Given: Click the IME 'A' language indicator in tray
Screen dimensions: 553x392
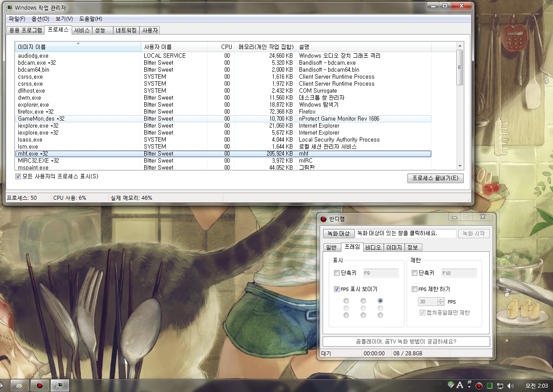Looking at the screenshot, I should click(x=460, y=385).
